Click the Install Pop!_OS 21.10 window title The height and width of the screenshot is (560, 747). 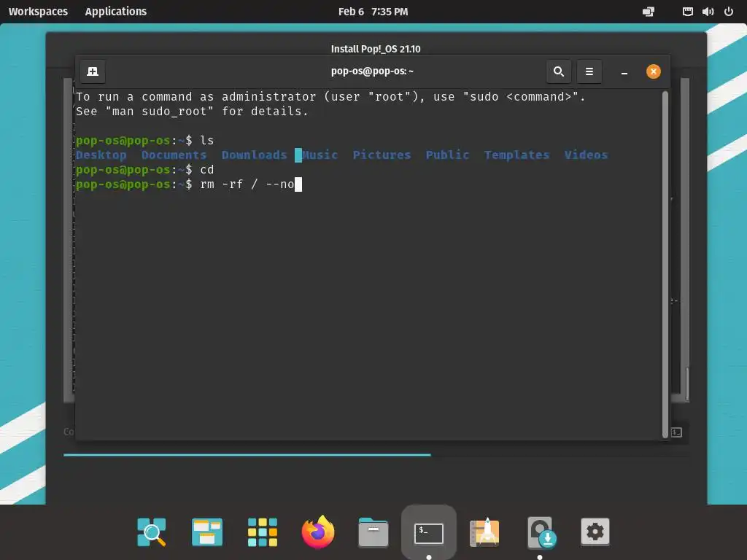tap(376, 49)
